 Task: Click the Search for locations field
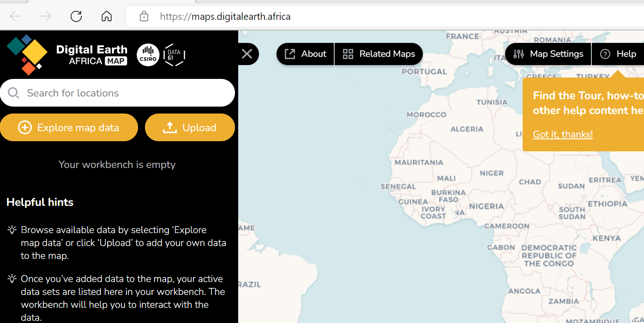tap(125, 93)
